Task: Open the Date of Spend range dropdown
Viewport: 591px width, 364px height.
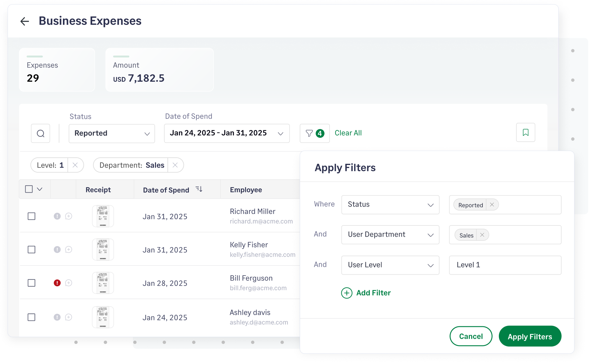Action: (x=226, y=133)
